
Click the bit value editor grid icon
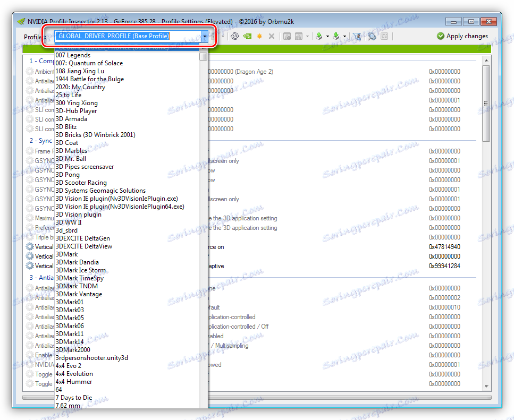click(x=384, y=36)
